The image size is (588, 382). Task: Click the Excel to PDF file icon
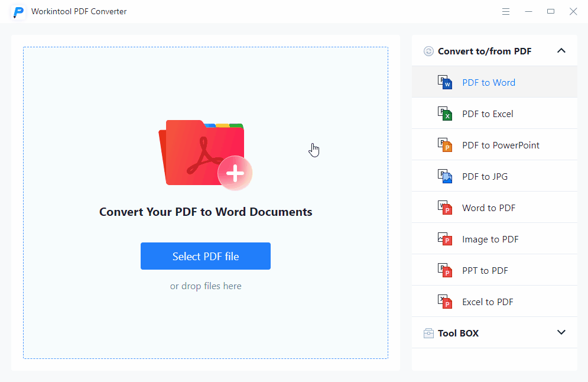[x=445, y=302]
